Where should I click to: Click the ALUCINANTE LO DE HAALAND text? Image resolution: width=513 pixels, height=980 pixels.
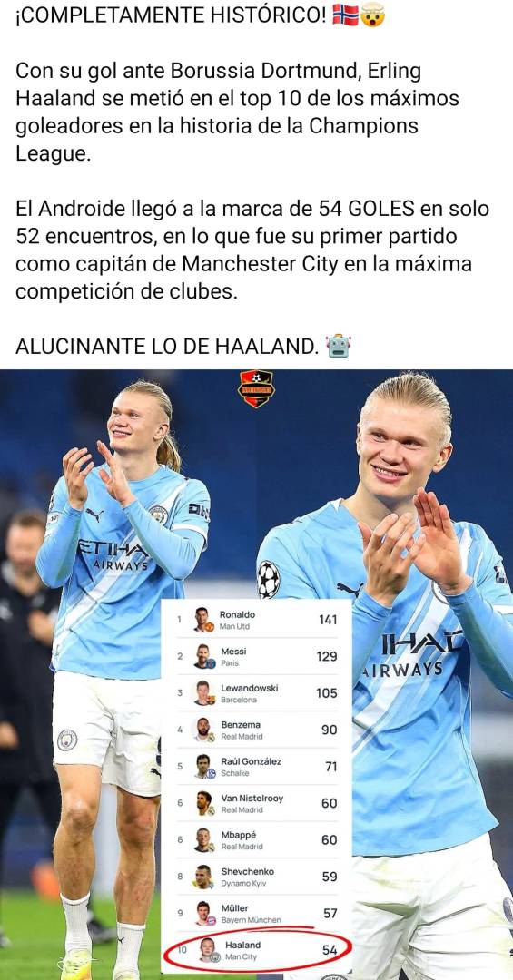tap(167, 346)
